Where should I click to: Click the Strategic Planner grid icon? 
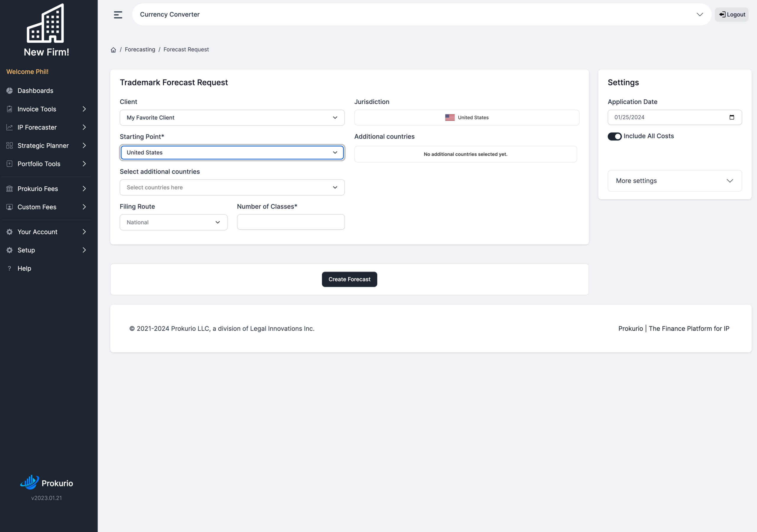(9, 145)
